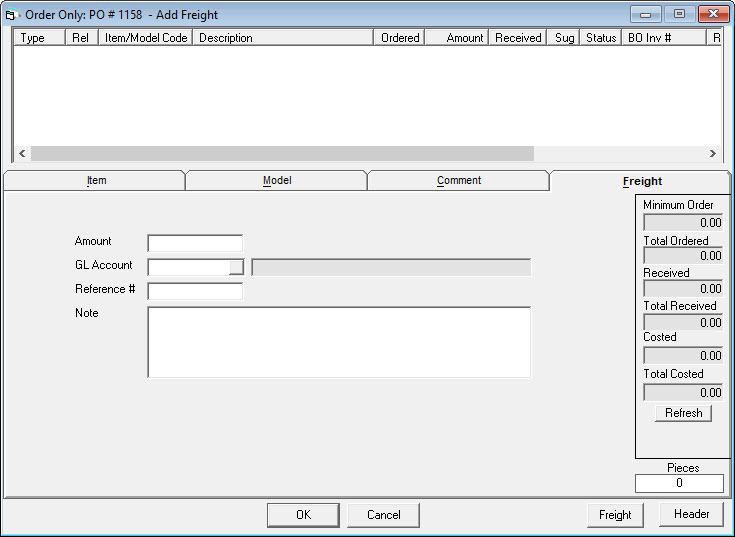Sort by Item/Model Code column
The height and width of the screenshot is (537, 735).
tap(145, 37)
